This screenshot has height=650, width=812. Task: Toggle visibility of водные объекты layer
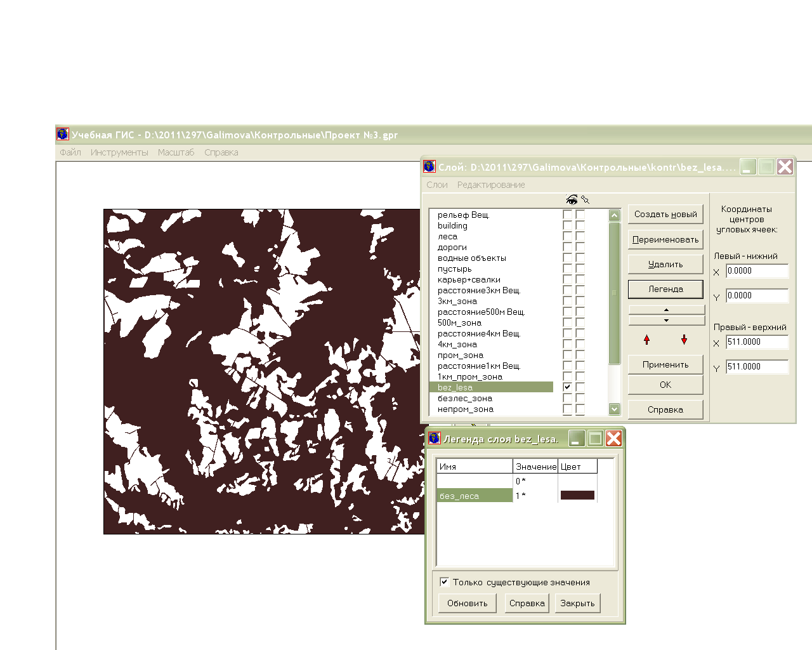pos(567,258)
